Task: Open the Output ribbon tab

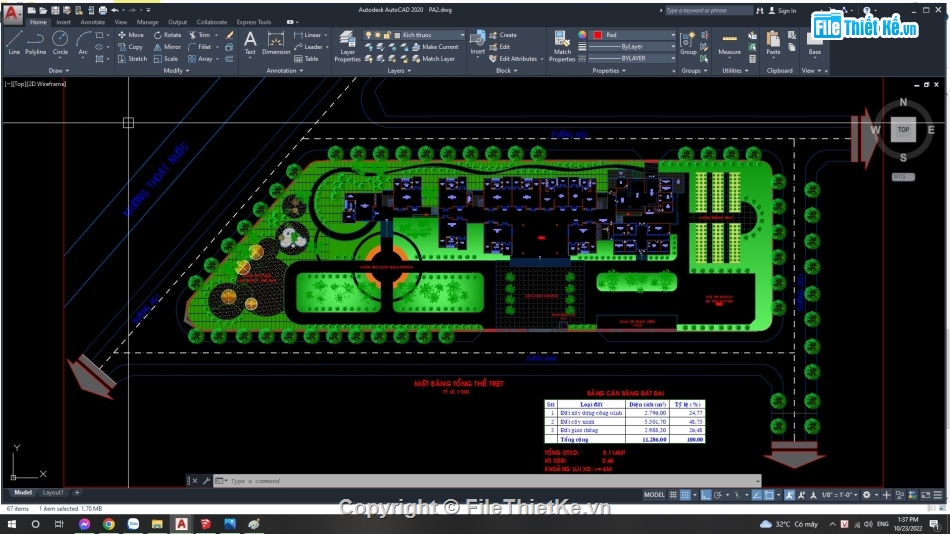Action: [178, 22]
